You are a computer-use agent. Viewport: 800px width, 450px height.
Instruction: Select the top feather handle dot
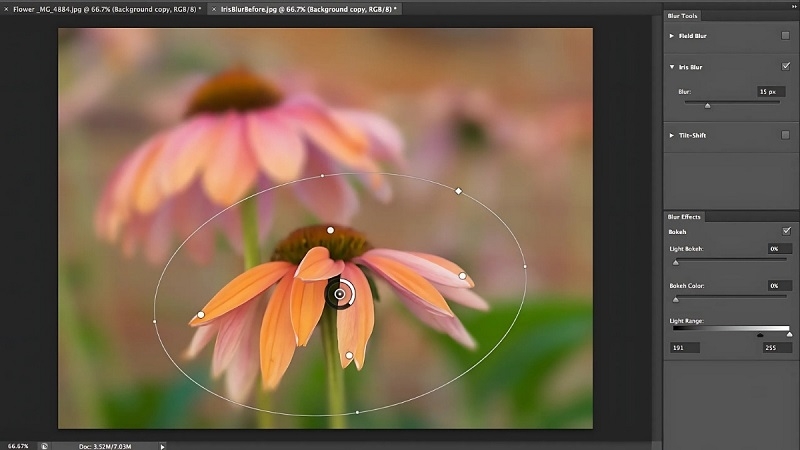(x=331, y=230)
